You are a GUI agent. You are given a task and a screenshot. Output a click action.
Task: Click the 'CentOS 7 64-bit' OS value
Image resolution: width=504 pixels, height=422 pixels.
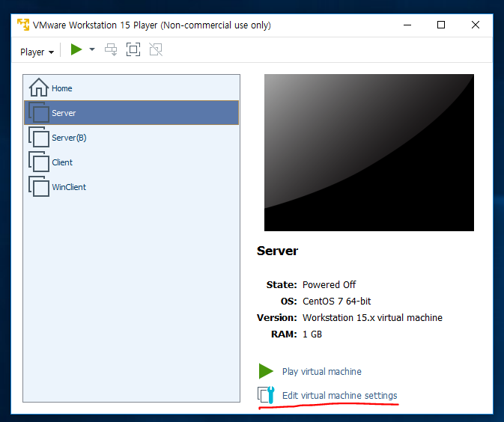[336, 302]
